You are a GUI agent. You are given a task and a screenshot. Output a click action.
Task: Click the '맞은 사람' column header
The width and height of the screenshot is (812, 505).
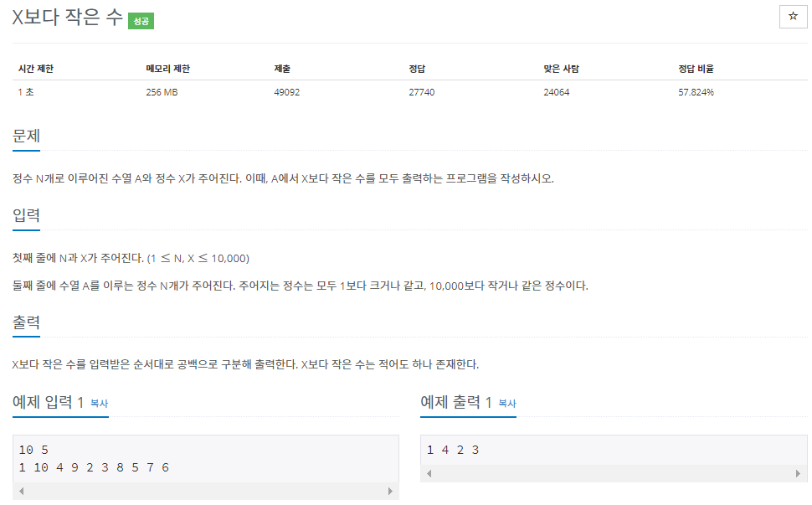click(562, 69)
